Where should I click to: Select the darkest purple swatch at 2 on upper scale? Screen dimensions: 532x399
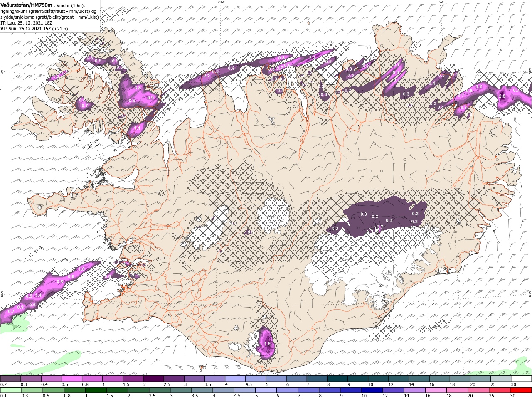(153, 379)
